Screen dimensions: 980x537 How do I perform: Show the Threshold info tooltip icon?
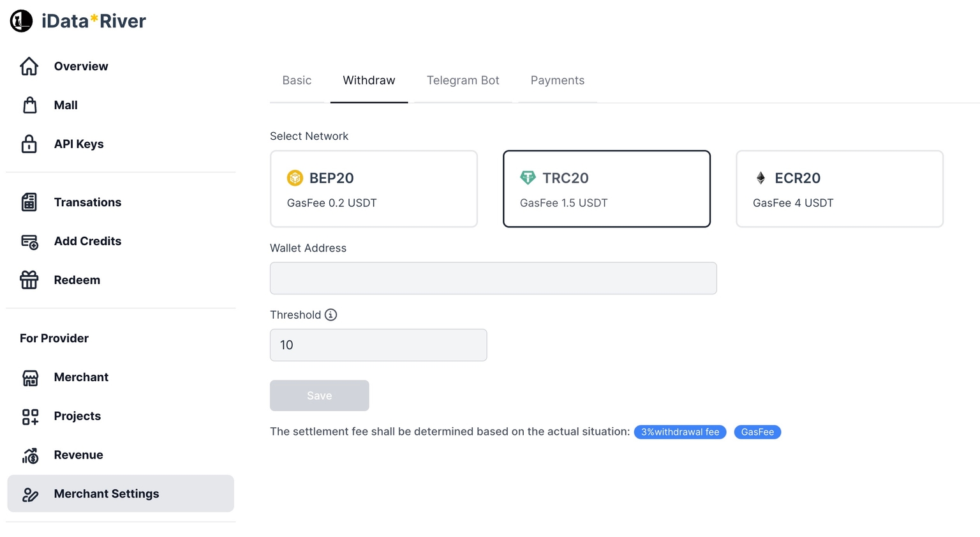pyautogui.click(x=330, y=315)
